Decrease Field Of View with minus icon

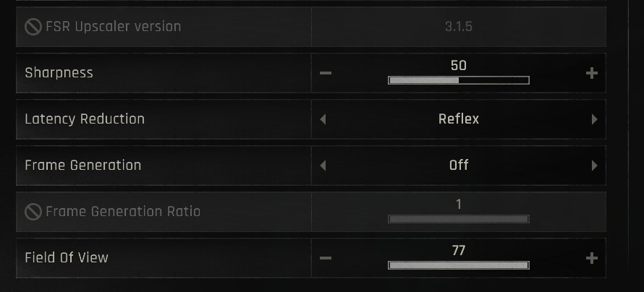pos(326,258)
